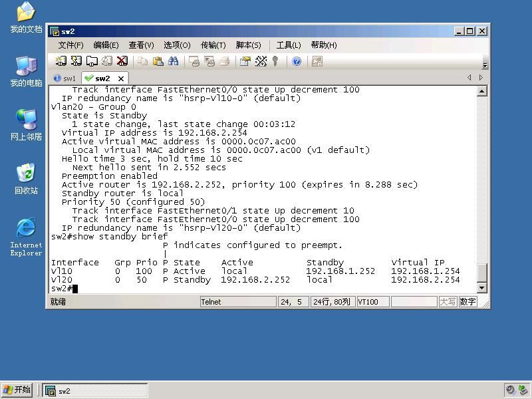The height and width of the screenshot is (399, 532).
Task: Click terminal scrollbar up arrow
Action: (481, 91)
